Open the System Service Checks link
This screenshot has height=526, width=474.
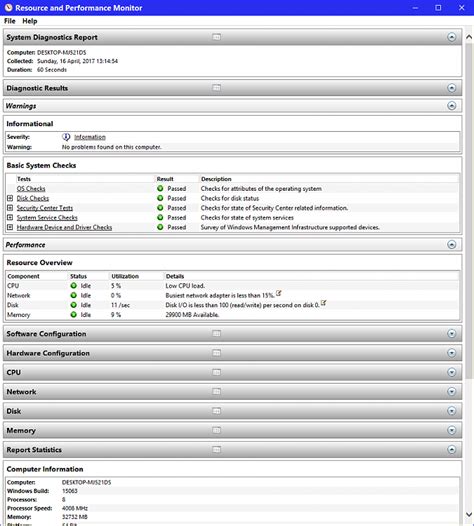[x=47, y=218]
